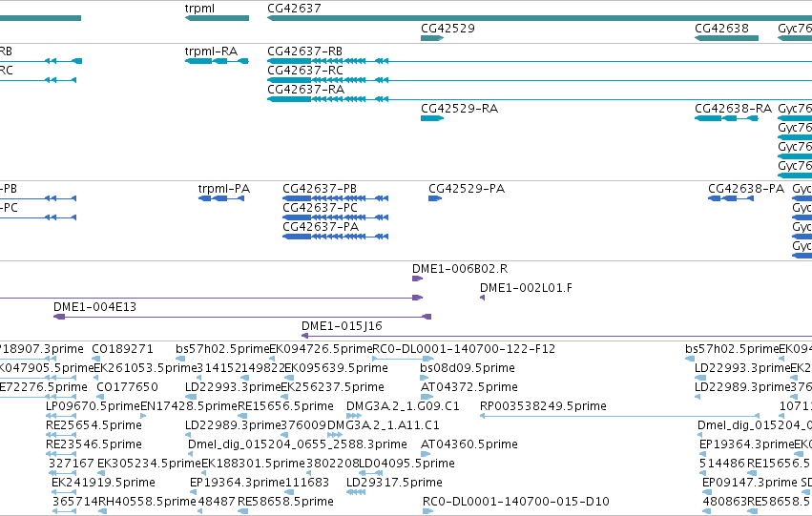Click the RE23546.5prime label
The image size is (812, 516).
[x=94, y=445]
